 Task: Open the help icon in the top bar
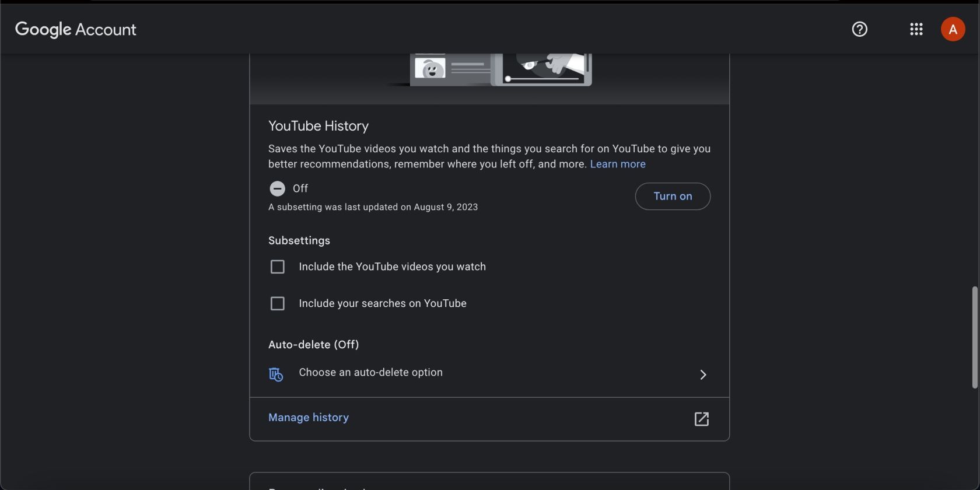tap(859, 29)
